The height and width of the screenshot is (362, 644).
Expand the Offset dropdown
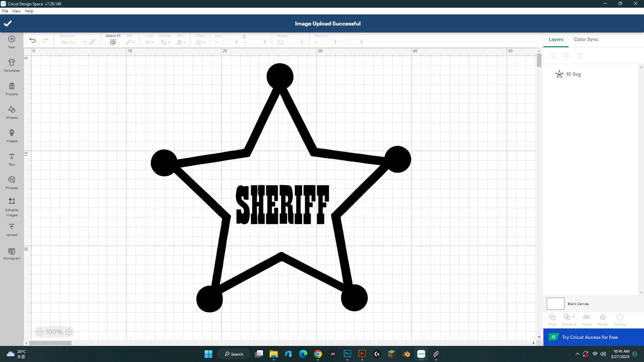pos(200,42)
